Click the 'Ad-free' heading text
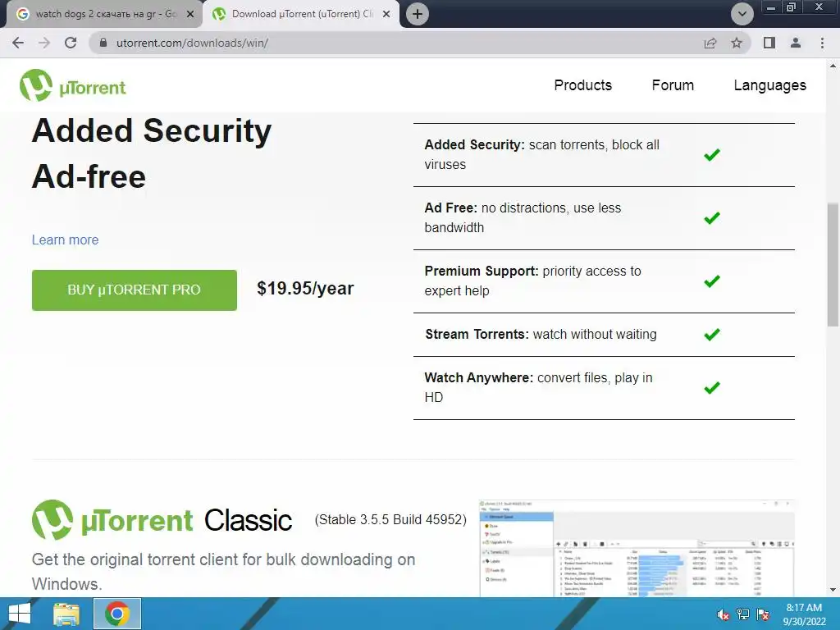 pyautogui.click(x=89, y=176)
